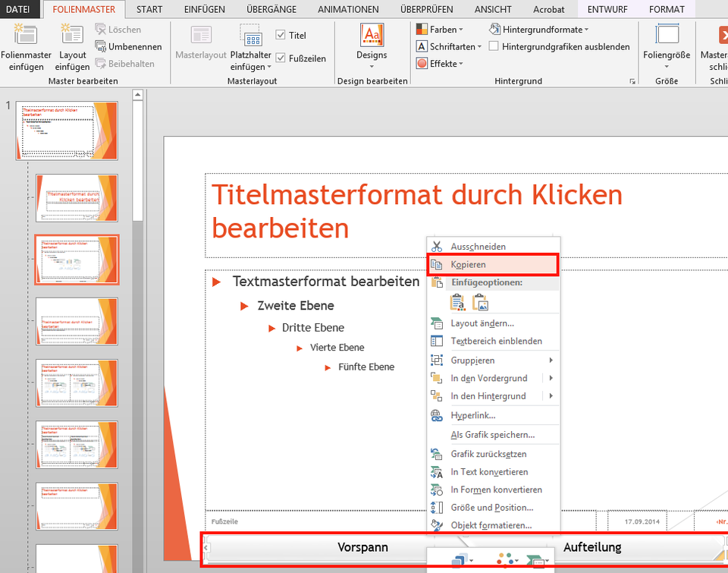The image size is (728, 573).
Task: Enable the Titel checkbox
Action: point(280,35)
